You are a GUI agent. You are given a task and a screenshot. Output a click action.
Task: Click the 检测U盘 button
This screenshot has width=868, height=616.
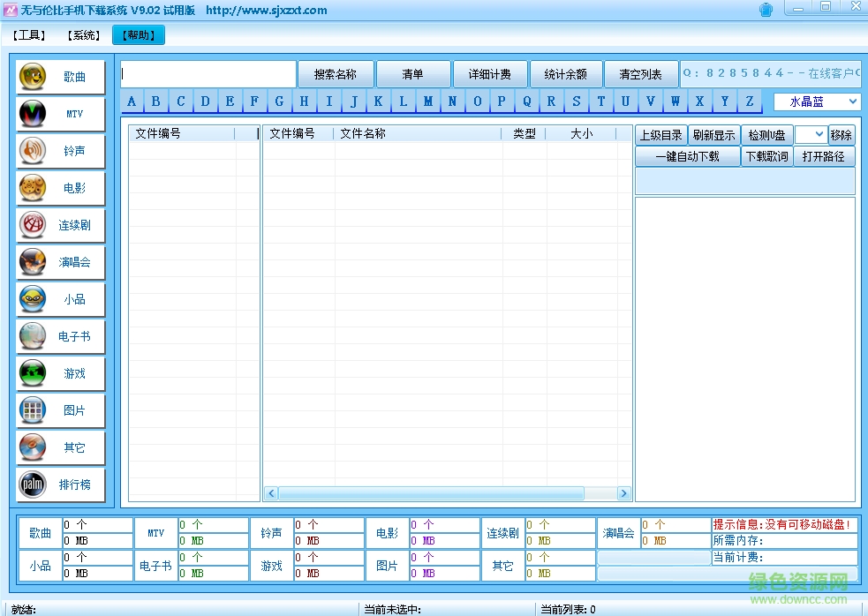click(766, 135)
